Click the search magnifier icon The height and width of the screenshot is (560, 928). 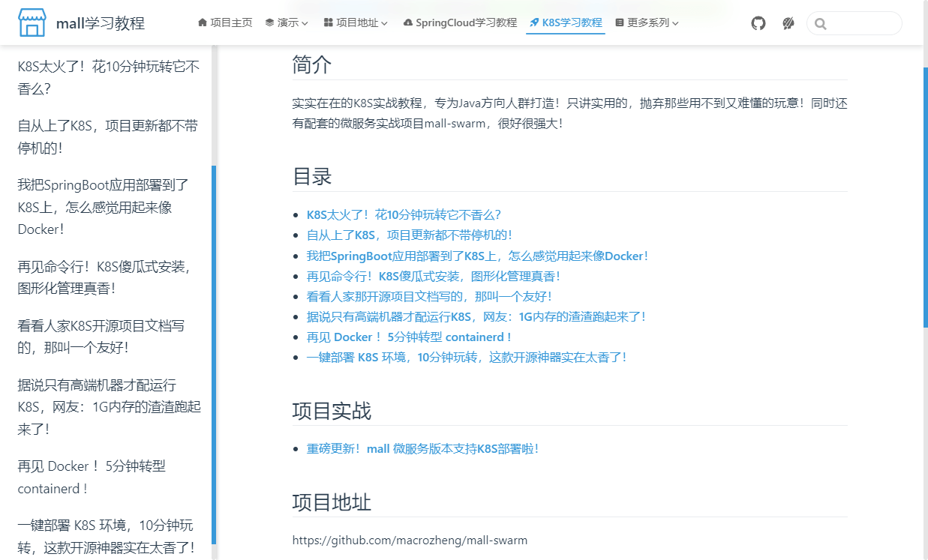(820, 24)
